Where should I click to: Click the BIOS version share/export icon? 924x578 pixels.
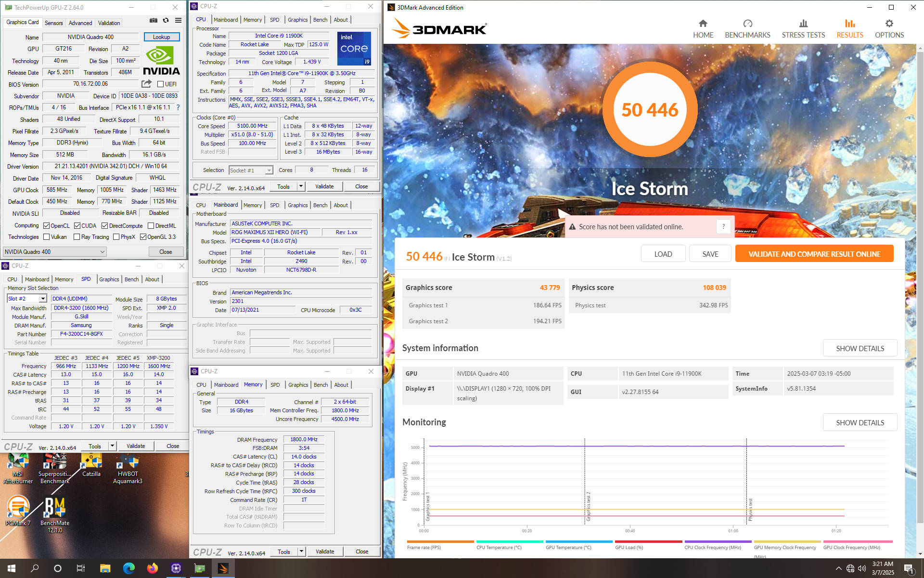[x=147, y=84]
